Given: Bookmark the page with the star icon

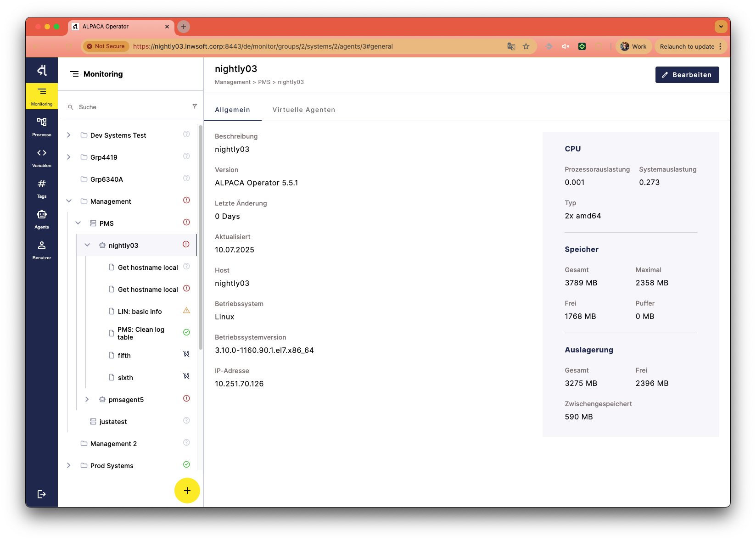Looking at the screenshot, I should coord(526,46).
